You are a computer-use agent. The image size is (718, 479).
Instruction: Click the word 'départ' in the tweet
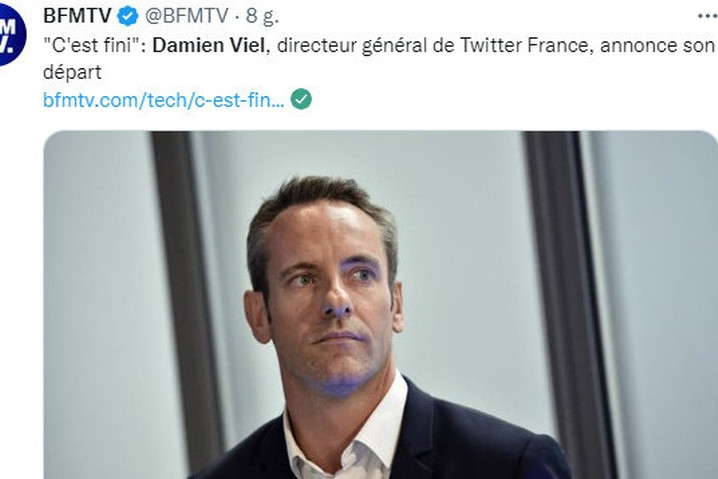[x=72, y=73]
